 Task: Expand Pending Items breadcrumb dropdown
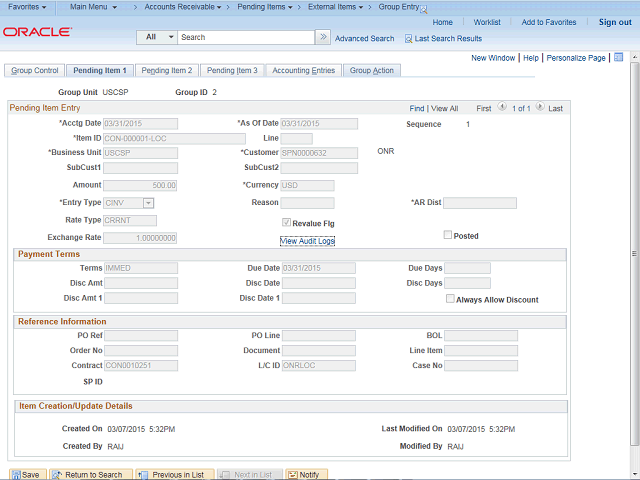tap(264, 7)
